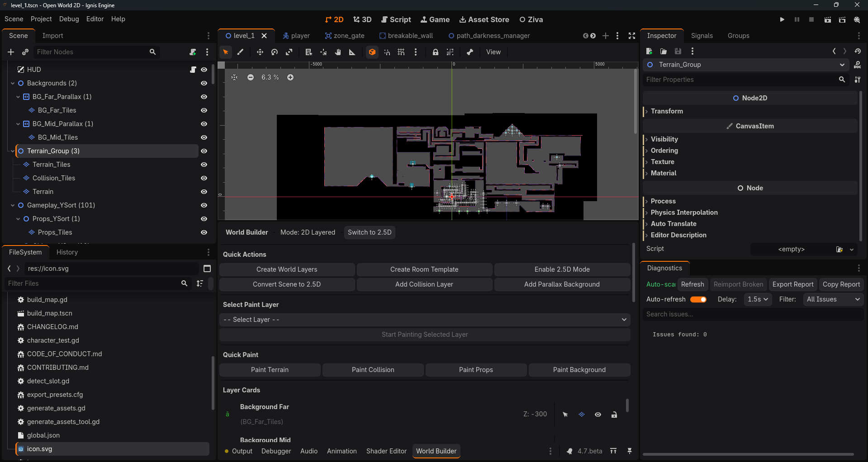Open the Select Layer dropdown

(x=425, y=320)
